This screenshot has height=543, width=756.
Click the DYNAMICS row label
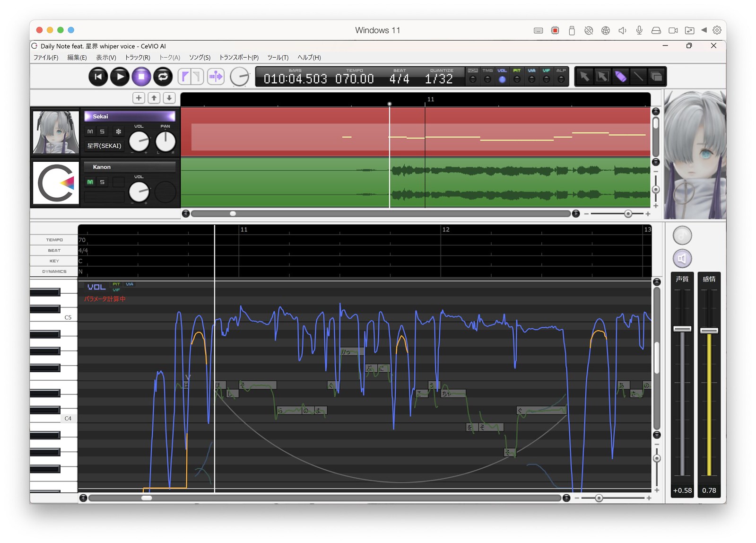54,271
